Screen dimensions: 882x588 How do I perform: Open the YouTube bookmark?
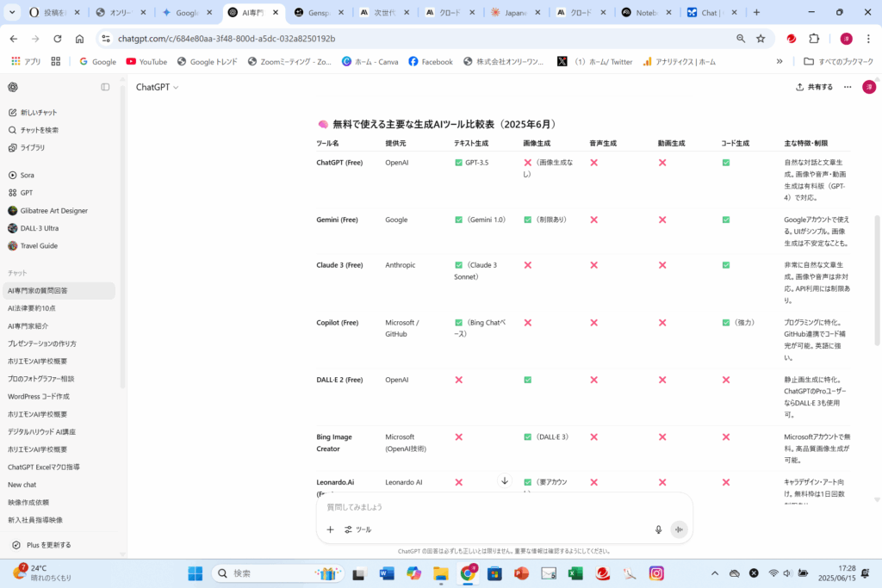[x=146, y=62]
